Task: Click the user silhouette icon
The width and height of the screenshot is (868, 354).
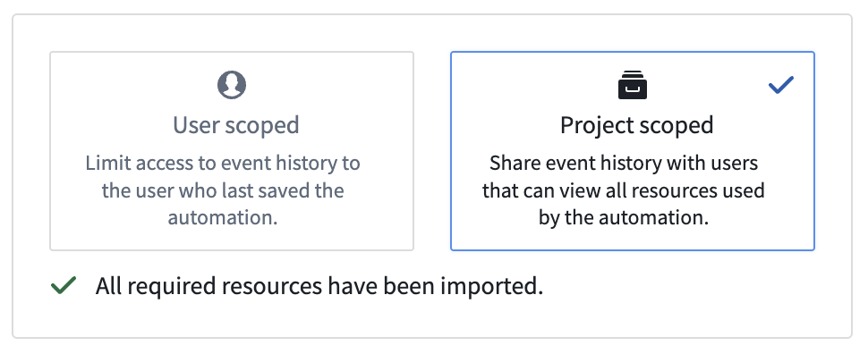Action: [232, 85]
